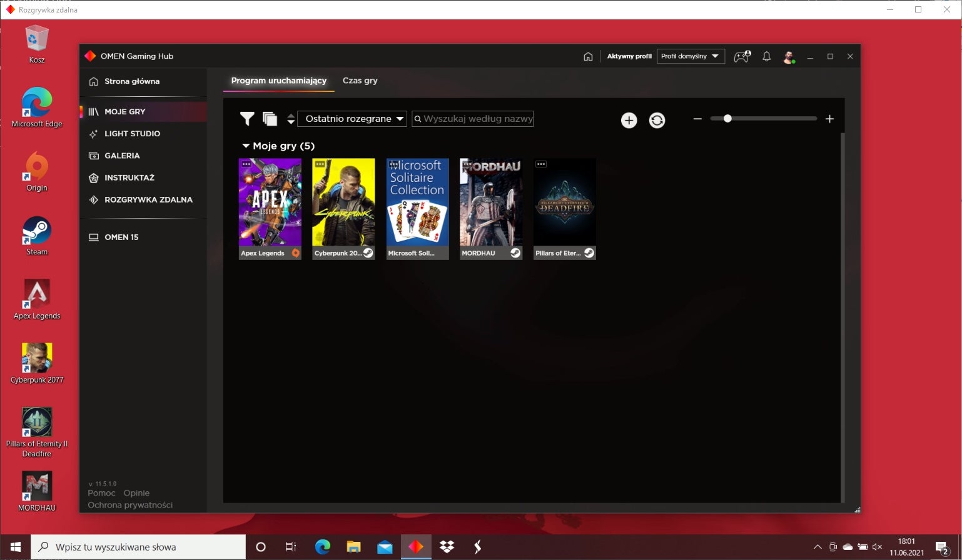Open the Microsoft Edge desktop shortcut
Screen dimensions: 962x560
click(x=37, y=107)
